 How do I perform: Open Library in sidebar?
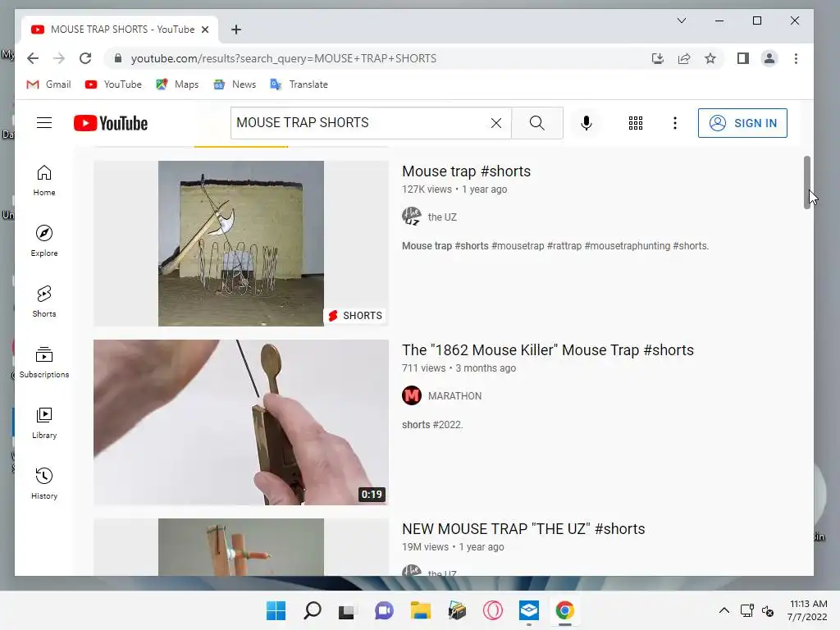click(x=44, y=423)
